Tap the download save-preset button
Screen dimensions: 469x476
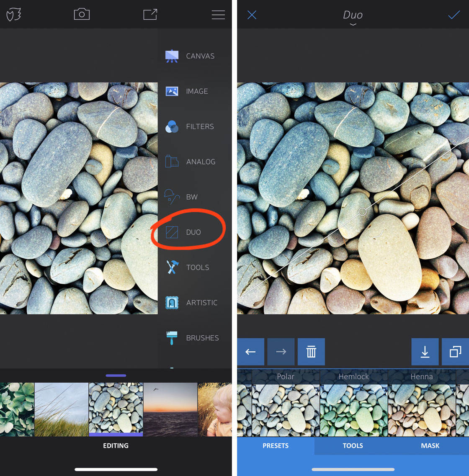[425, 352]
